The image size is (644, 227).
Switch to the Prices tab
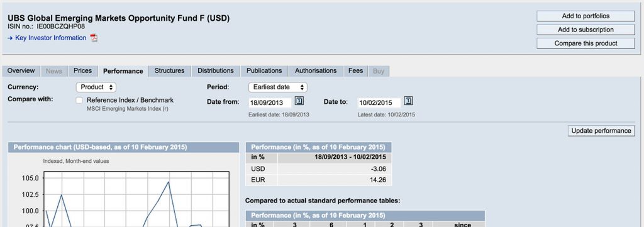tap(82, 70)
